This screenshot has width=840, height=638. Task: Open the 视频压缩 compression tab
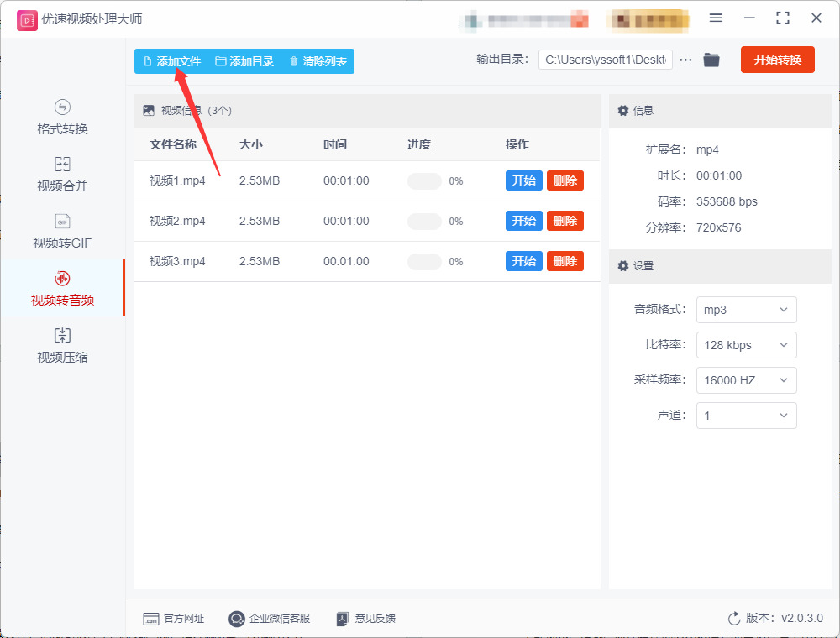pos(62,345)
